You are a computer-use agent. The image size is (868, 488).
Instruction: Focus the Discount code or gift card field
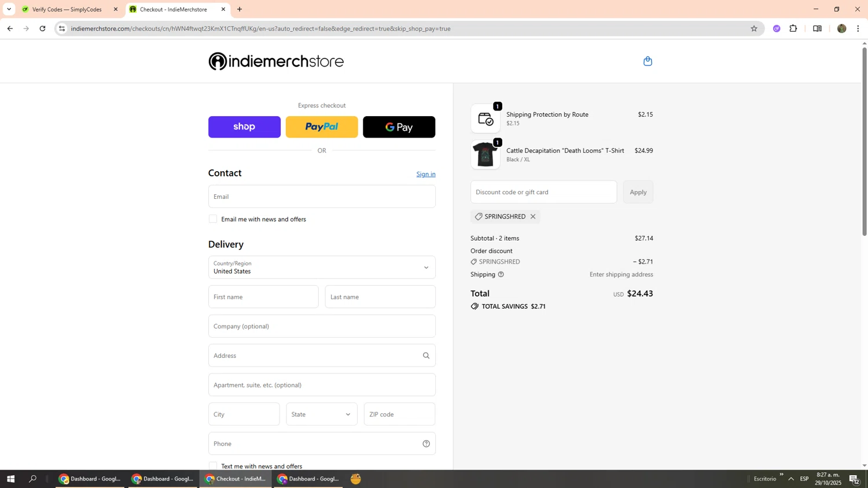click(543, 192)
